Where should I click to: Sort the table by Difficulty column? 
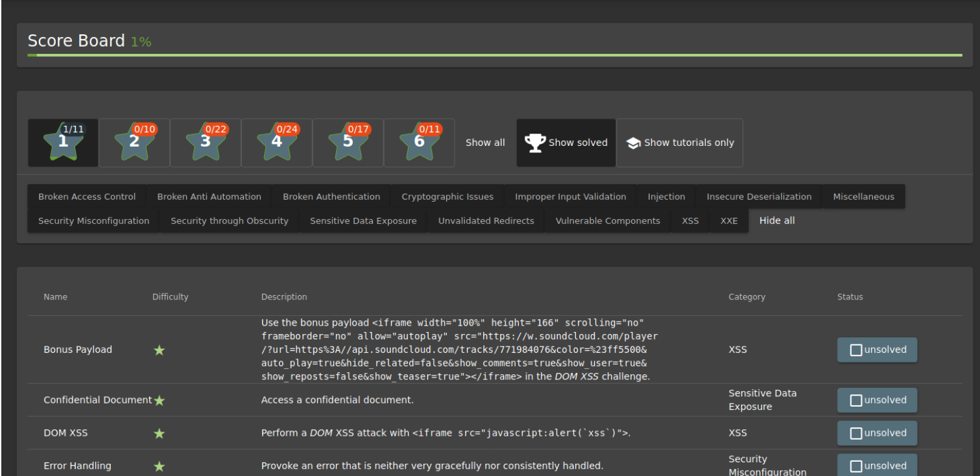(170, 296)
